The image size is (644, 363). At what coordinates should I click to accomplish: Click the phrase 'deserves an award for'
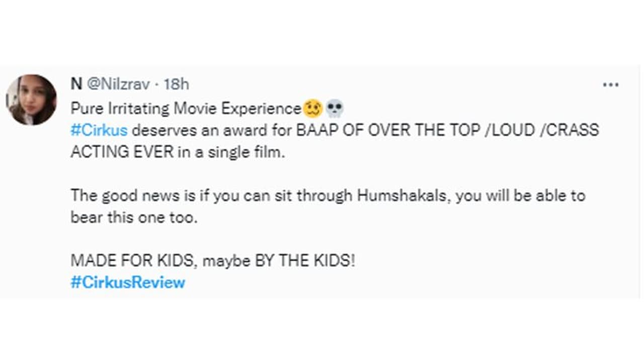point(212,130)
